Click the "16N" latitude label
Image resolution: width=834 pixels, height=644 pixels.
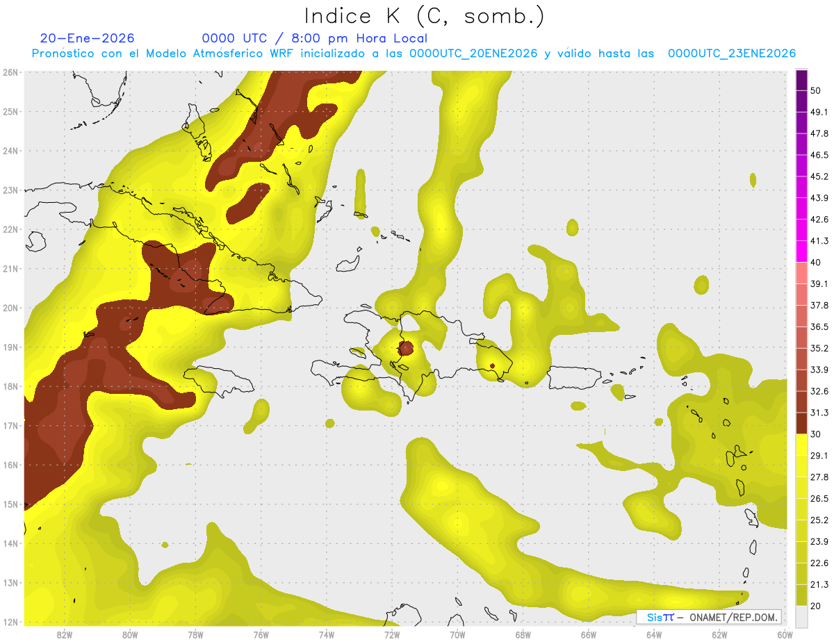10,465
